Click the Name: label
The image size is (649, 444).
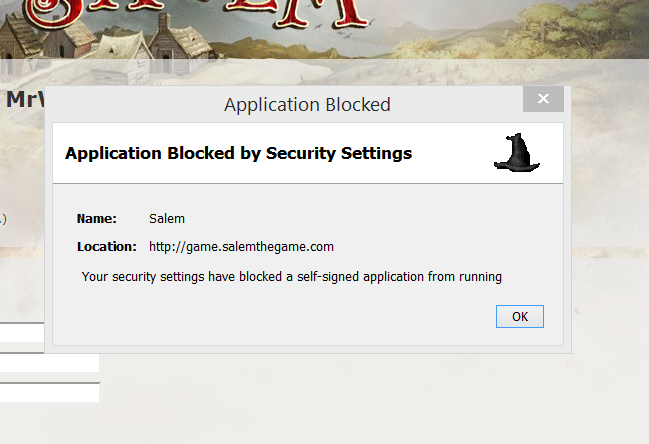click(97, 218)
